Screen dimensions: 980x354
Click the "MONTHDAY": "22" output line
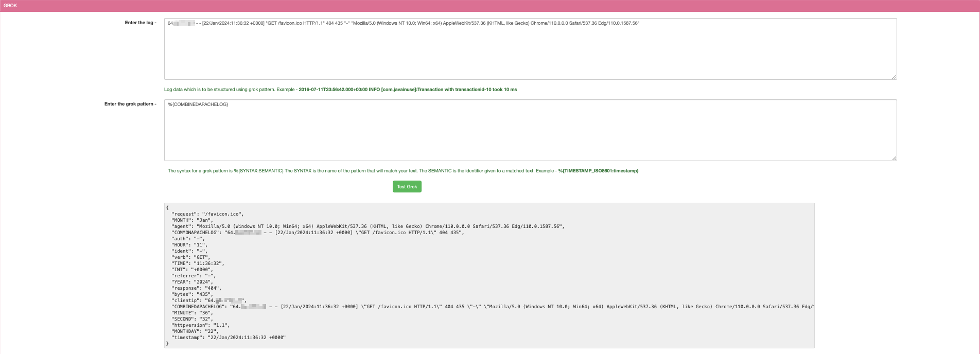click(195, 331)
